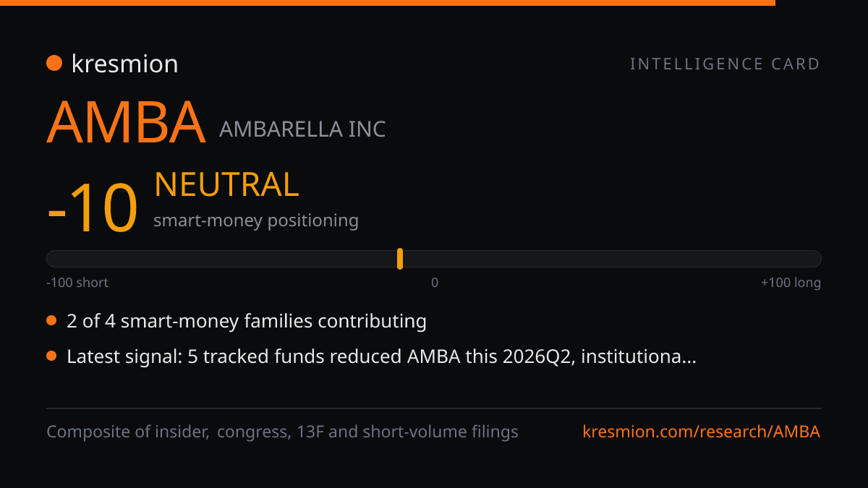Click the composite filings footer description

(282, 432)
